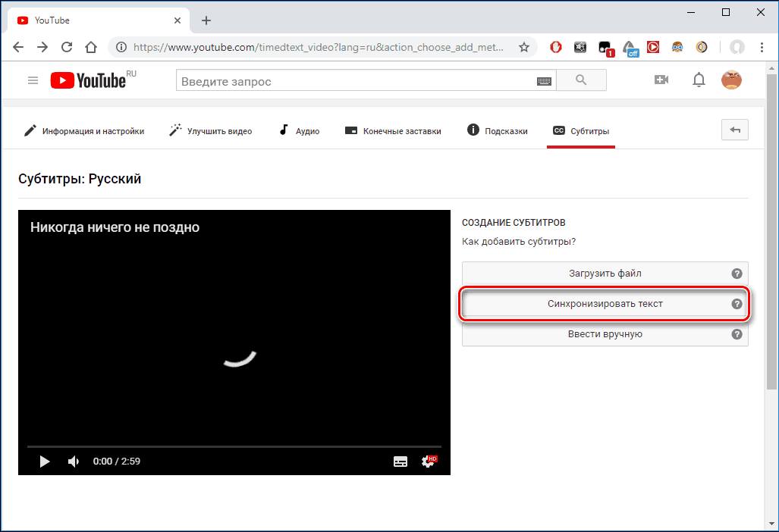Screen dimensions: 779x532
Task: Open the on-screen keyboard icon in search
Action: pos(544,81)
